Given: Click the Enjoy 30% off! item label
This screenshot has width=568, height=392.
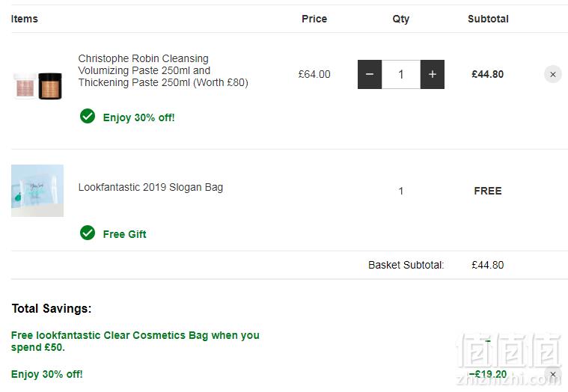Looking at the screenshot, I should (138, 117).
